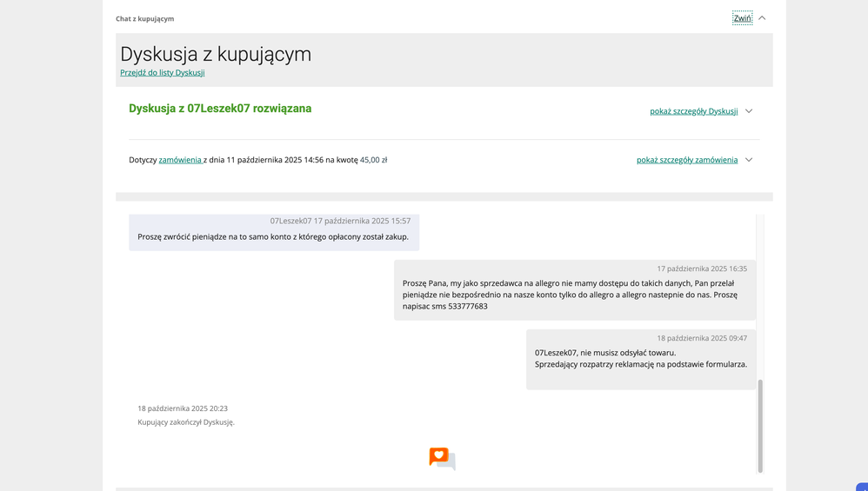Viewport: 868px width, 491px height.
Task: Expand discussion details with the chevron arrow
Action: (749, 111)
